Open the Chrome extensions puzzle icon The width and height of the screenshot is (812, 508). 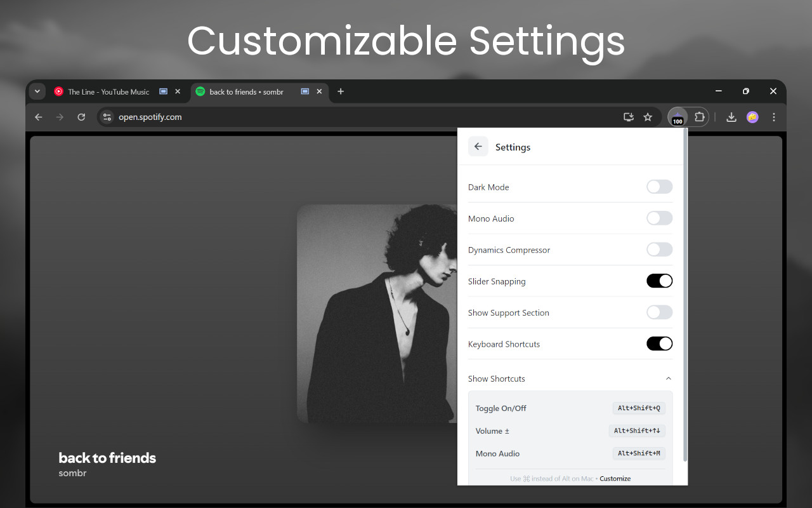coord(699,117)
